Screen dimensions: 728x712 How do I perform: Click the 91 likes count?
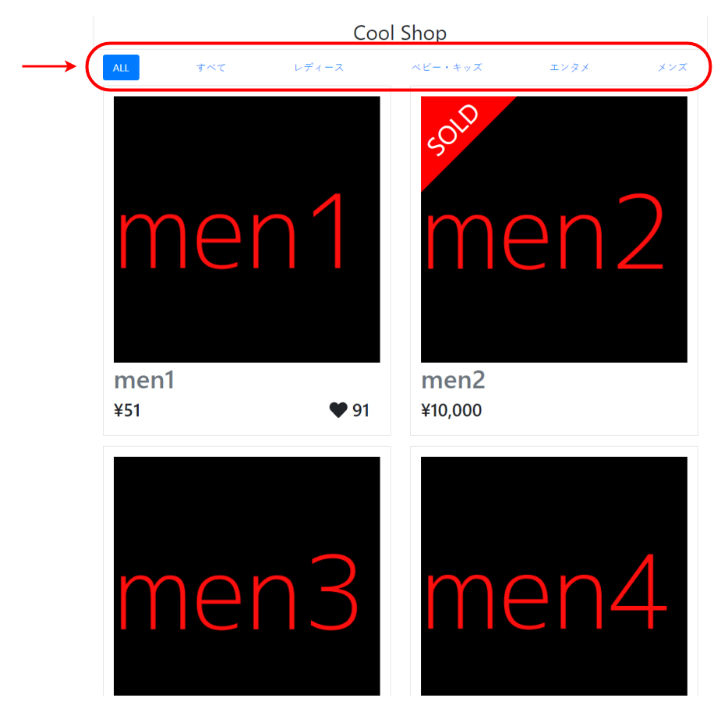coord(361,410)
